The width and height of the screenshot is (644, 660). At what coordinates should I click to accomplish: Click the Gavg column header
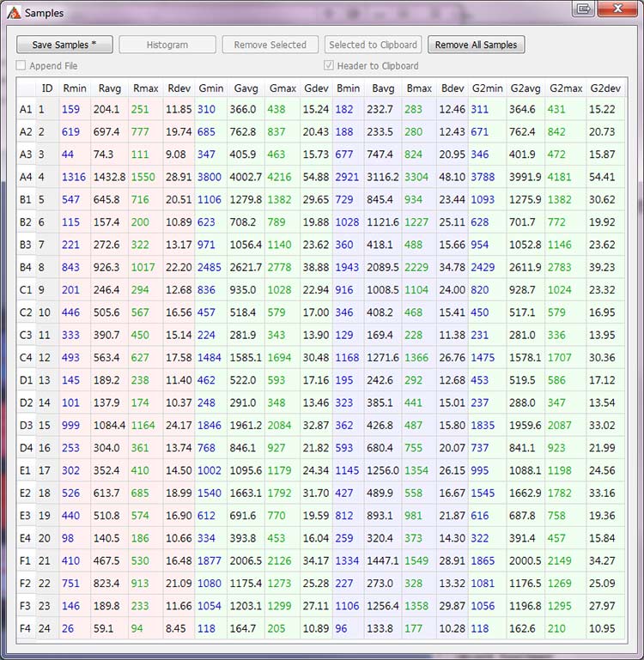(x=246, y=88)
